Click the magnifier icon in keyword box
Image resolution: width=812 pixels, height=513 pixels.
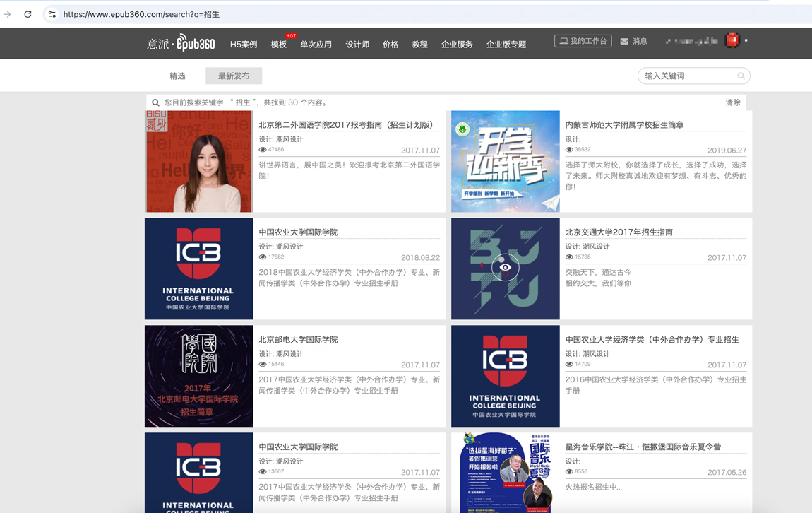pyautogui.click(x=741, y=76)
